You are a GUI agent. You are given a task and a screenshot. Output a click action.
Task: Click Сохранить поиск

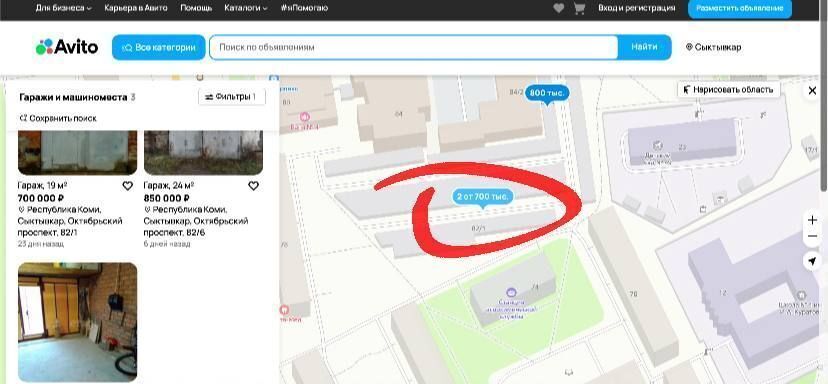[58, 118]
